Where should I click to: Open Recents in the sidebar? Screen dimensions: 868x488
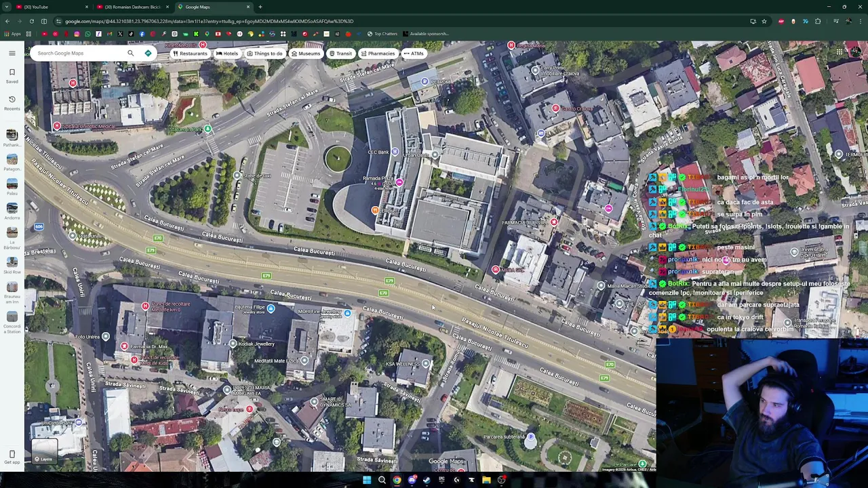(x=12, y=102)
